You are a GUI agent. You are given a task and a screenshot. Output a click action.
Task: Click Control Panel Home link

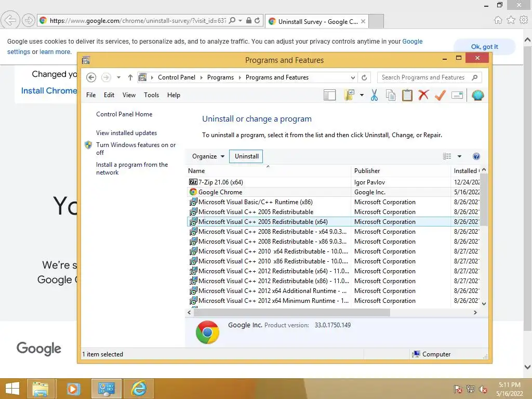point(124,114)
